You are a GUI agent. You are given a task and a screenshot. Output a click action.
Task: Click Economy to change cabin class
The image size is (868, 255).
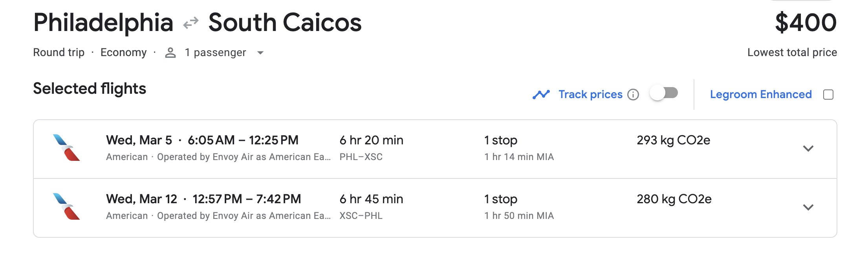pyautogui.click(x=124, y=52)
